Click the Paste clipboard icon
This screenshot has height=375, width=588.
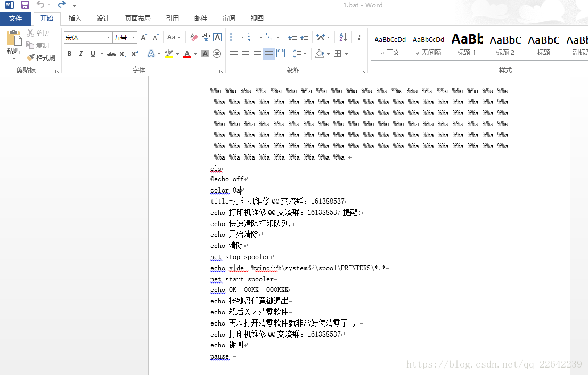coord(13,38)
